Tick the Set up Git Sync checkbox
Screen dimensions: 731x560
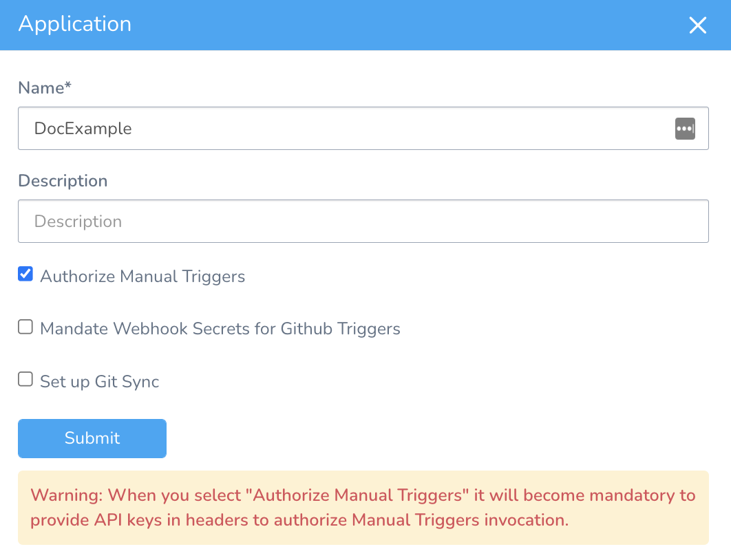coord(25,379)
